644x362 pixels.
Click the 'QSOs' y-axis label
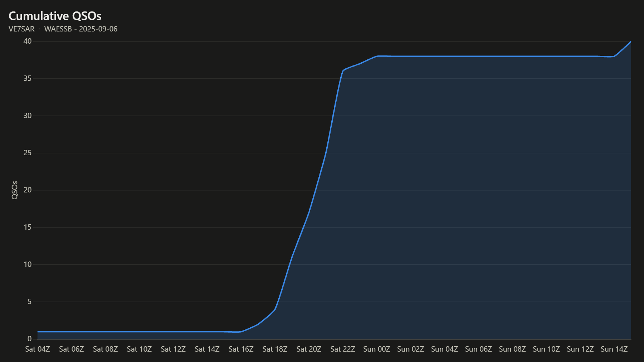[x=15, y=190]
